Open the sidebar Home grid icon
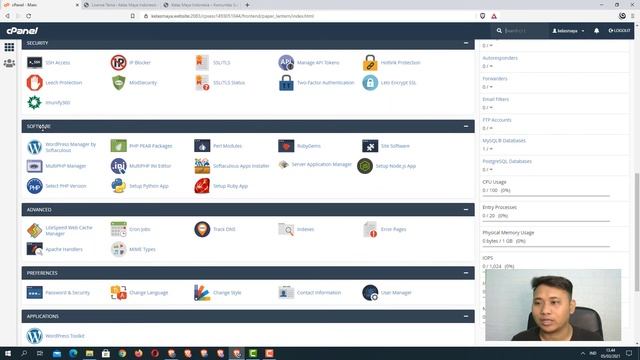Screen dimensions: 640x360 [9, 47]
